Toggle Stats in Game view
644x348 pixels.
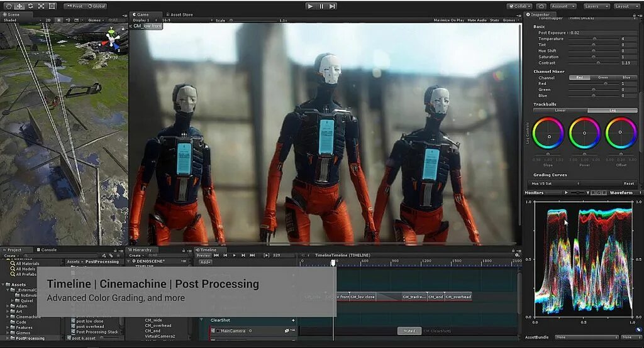(x=494, y=20)
